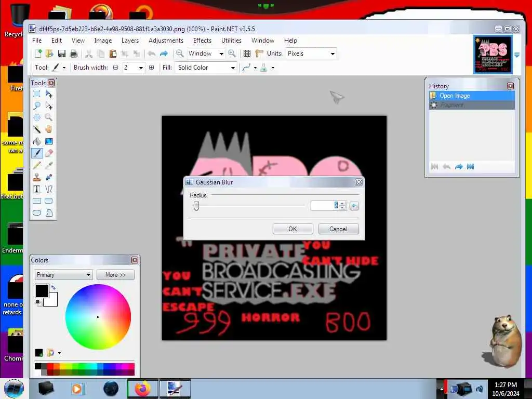Select the Paint Bucket tool

[x=37, y=141]
